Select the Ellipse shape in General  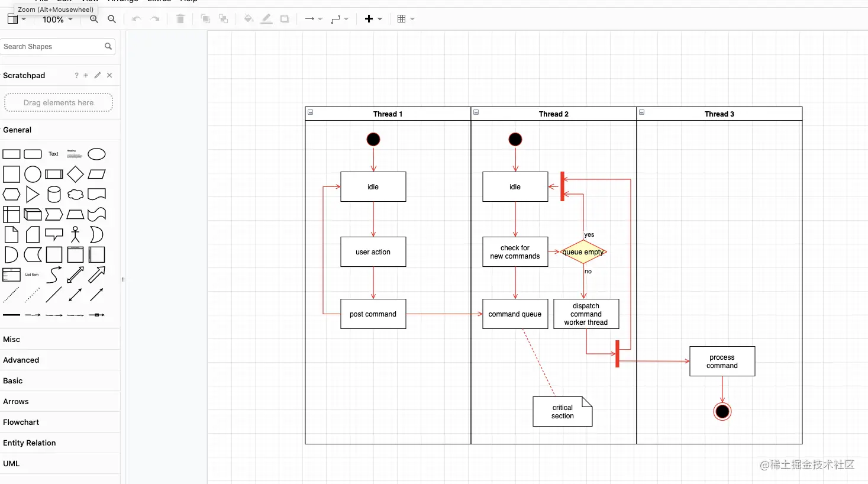[x=96, y=154]
